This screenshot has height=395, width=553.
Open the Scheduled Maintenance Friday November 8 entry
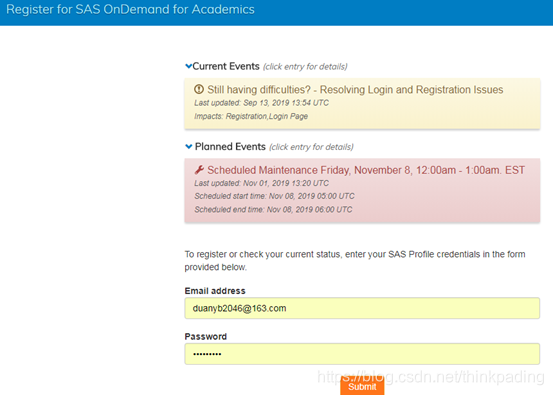[362, 190]
